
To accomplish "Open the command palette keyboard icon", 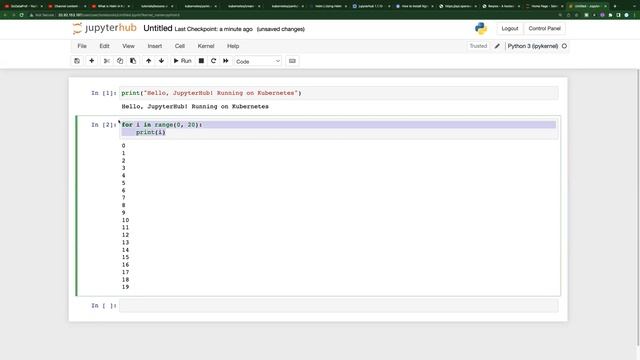I will [x=292, y=61].
